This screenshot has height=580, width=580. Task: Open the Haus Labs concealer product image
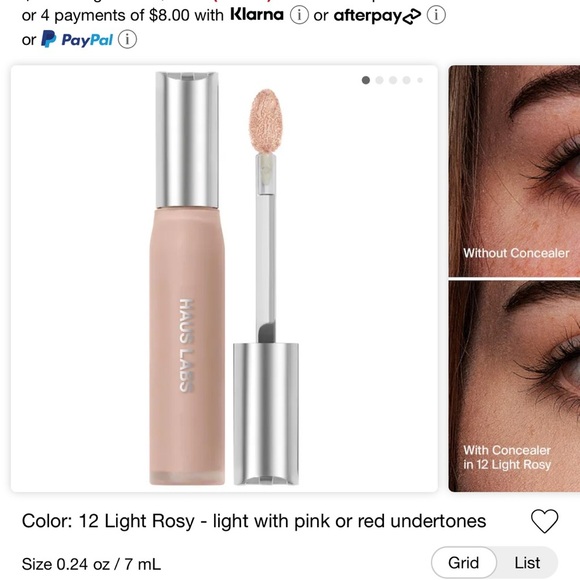[x=224, y=279]
